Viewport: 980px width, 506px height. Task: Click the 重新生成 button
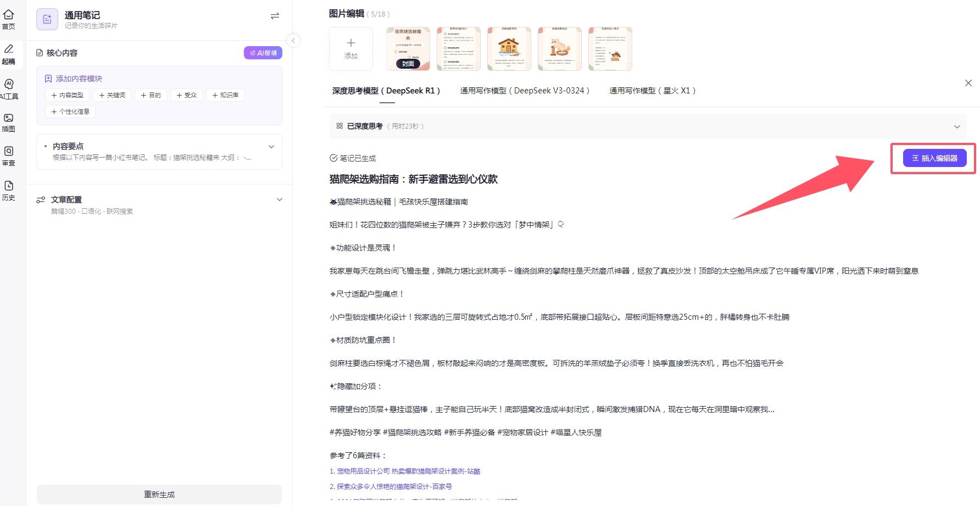[x=159, y=494]
